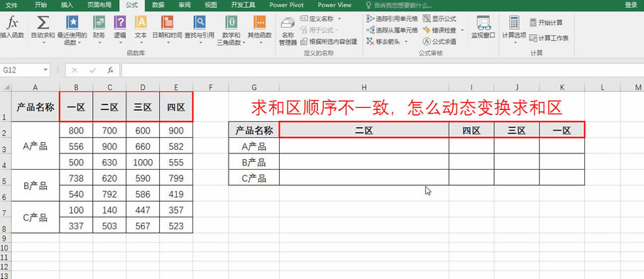This screenshot has width=644, height=279.
Task: Open the Financial (财务) functions icon
Action: (x=99, y=22)
